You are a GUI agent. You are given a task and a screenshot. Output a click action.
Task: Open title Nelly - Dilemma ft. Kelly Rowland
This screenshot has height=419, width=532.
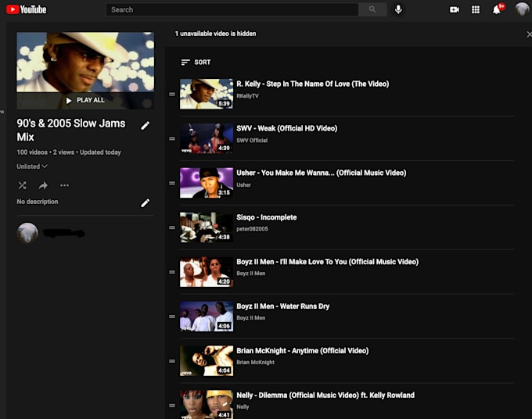[x=325, y=396]
